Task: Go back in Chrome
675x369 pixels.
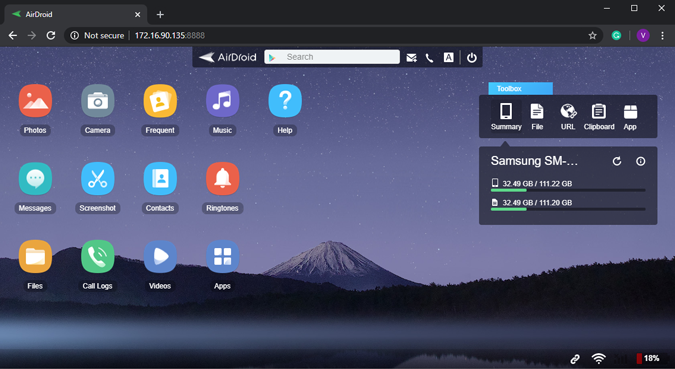Action: (13, 35)
